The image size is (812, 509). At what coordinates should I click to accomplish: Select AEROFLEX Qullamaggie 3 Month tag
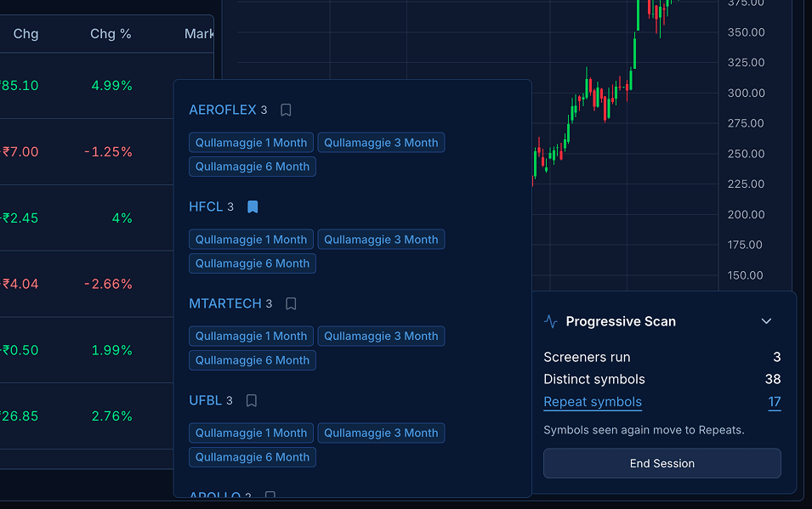coord(381,143)
